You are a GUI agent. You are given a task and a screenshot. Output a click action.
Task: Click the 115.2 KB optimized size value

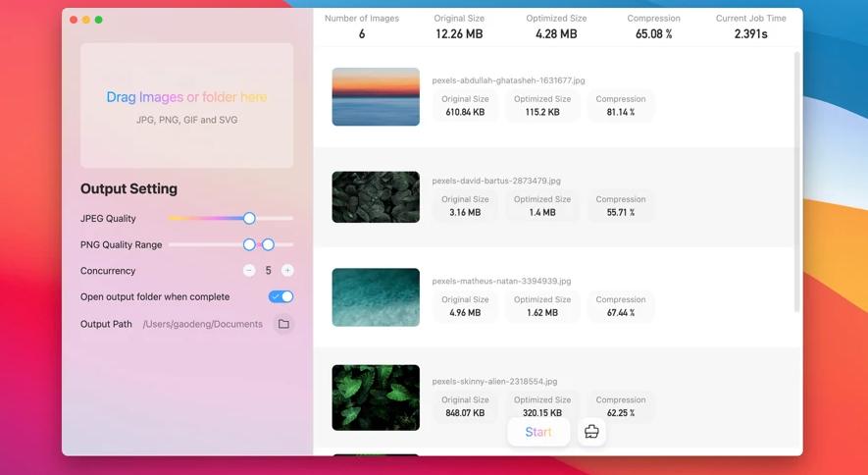(542, 112)
